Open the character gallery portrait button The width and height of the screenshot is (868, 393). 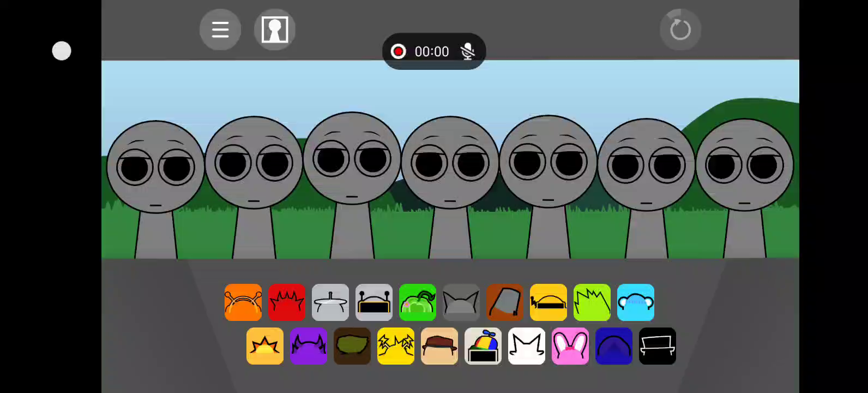275,29
